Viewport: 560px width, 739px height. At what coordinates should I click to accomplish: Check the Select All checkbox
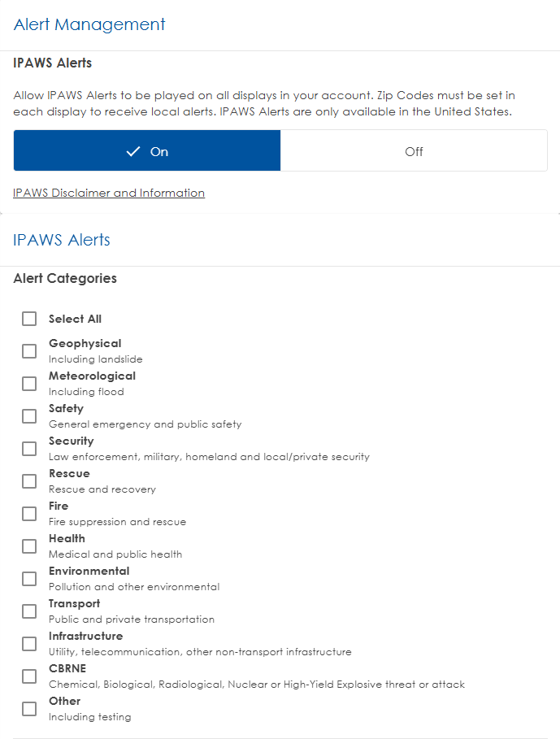point(29,319)
